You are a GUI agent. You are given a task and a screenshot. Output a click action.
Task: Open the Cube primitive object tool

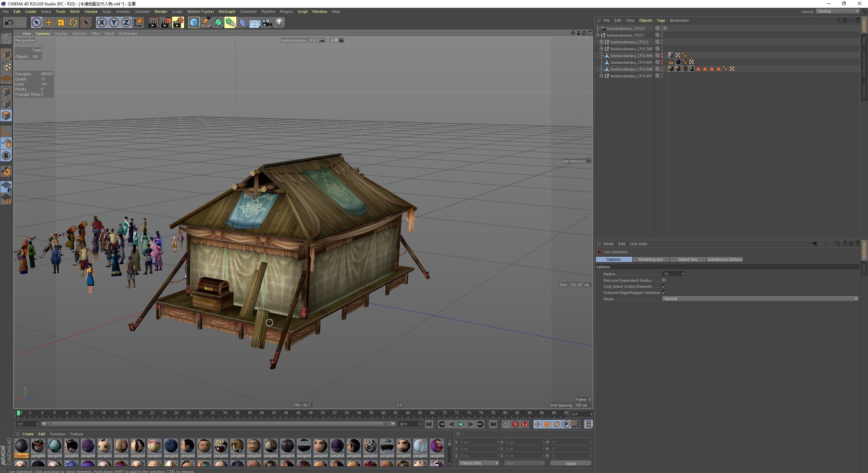[x=194, y=23]
